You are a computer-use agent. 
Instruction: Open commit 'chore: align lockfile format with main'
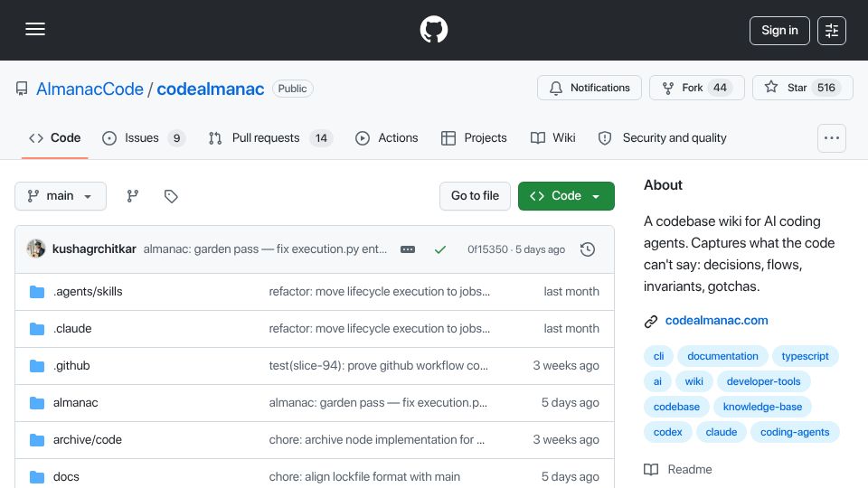coord(364,477)
